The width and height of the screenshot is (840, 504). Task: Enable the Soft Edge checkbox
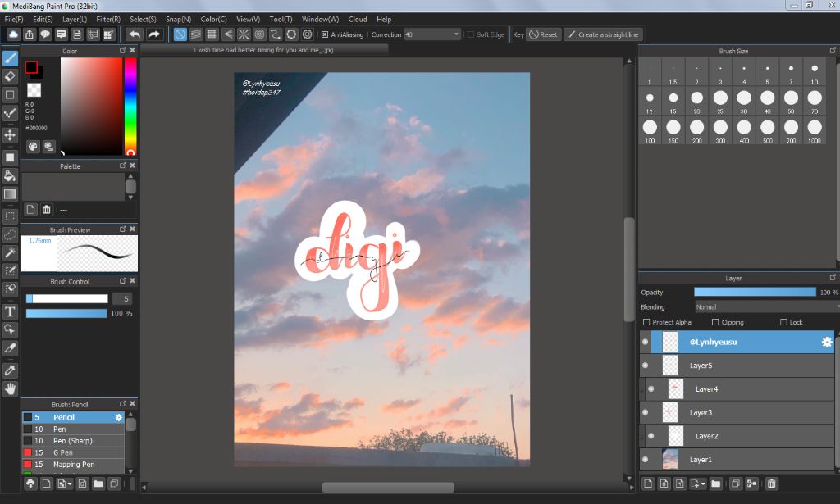coord(470,34)
